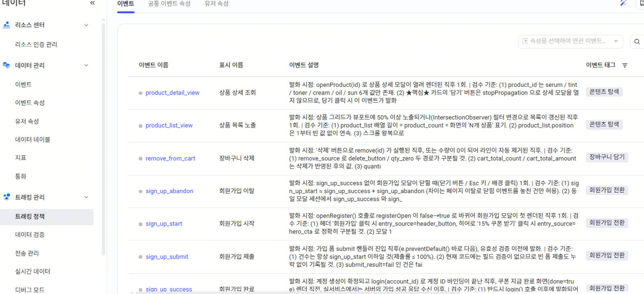Collapse the 트래킹 관리 section chevron
This screenshot has width=644, height=294.
86,197
